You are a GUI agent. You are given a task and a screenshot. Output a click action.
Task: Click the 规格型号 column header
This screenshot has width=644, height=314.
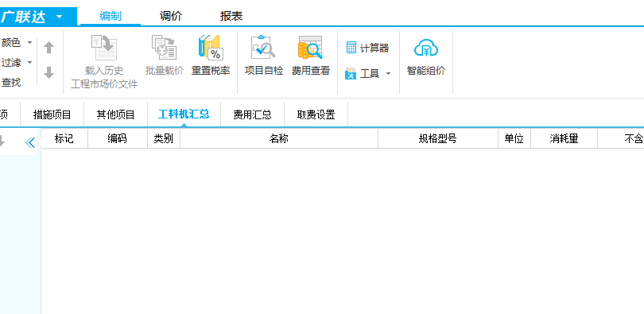pyautogui.click(x=438, y=139)
